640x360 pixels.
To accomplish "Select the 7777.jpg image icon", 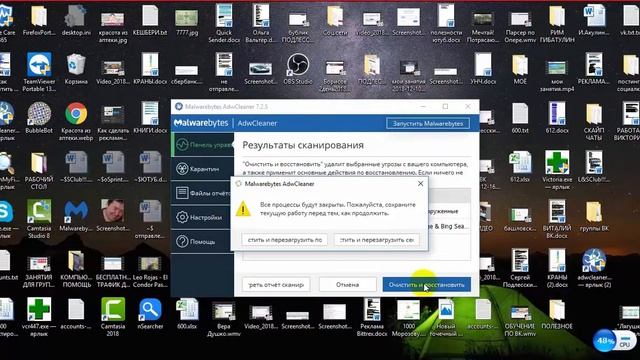I will 187,20.
